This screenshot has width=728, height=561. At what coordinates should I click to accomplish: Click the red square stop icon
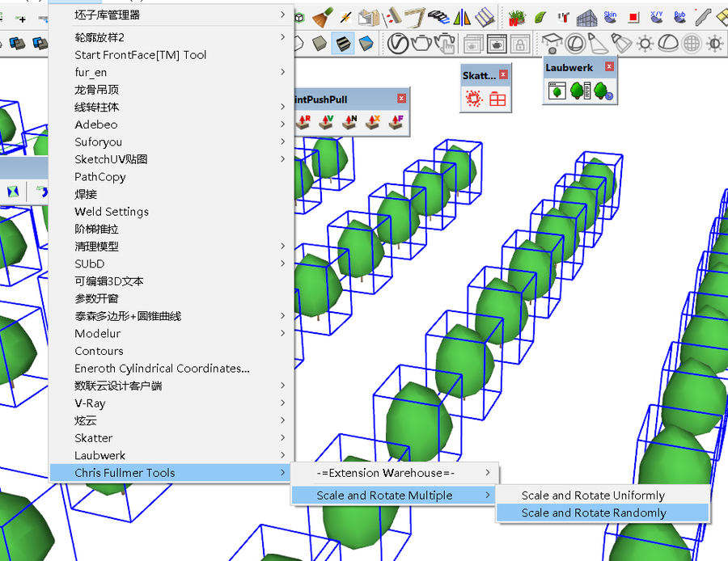pos(633,18)
